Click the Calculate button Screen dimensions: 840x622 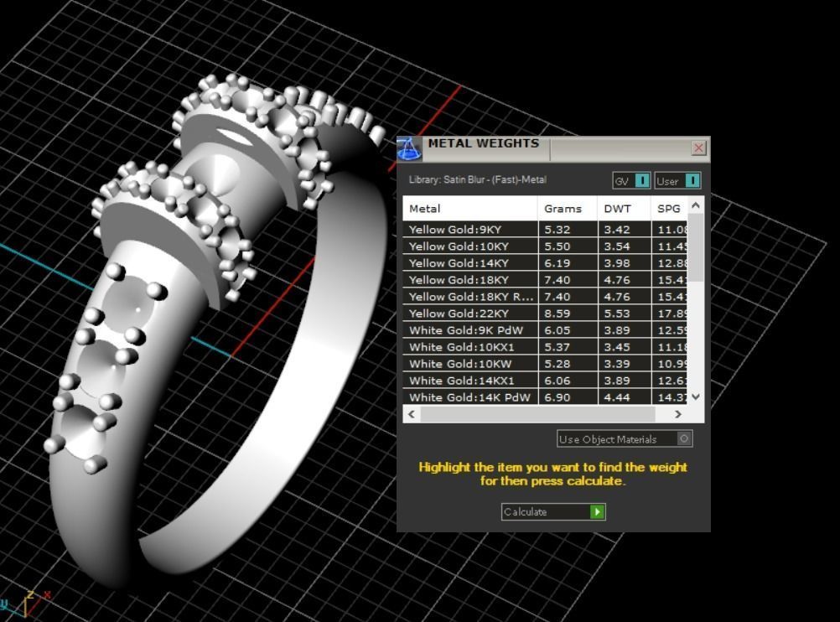click(553, 511)
